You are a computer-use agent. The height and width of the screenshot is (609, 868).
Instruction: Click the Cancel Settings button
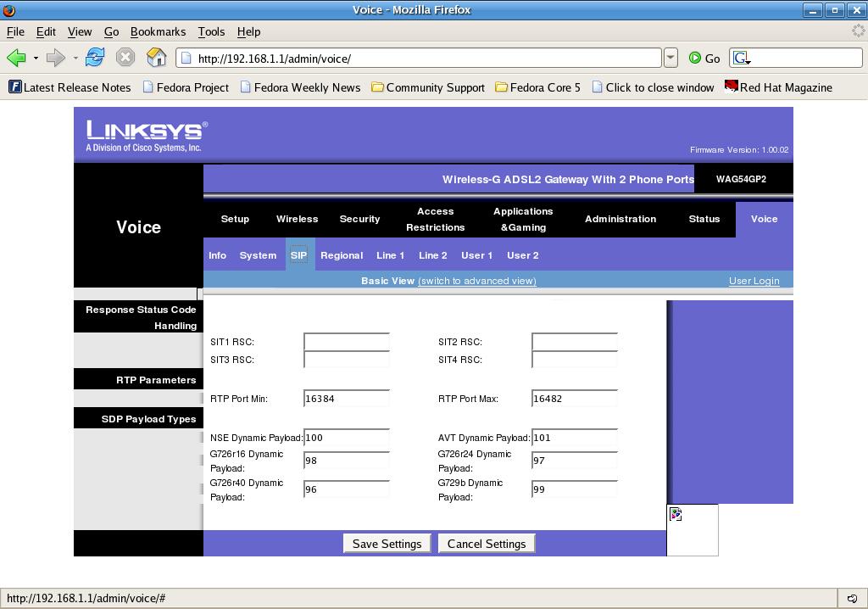point(487,544)
